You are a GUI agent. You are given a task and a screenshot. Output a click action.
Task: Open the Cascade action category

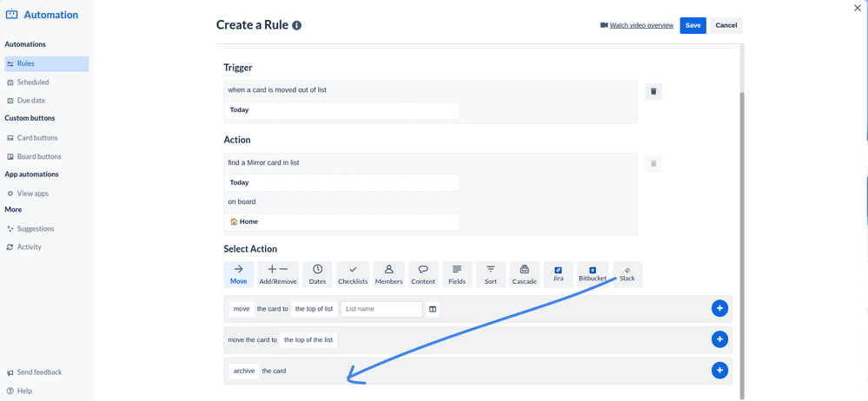click(524, 274)
